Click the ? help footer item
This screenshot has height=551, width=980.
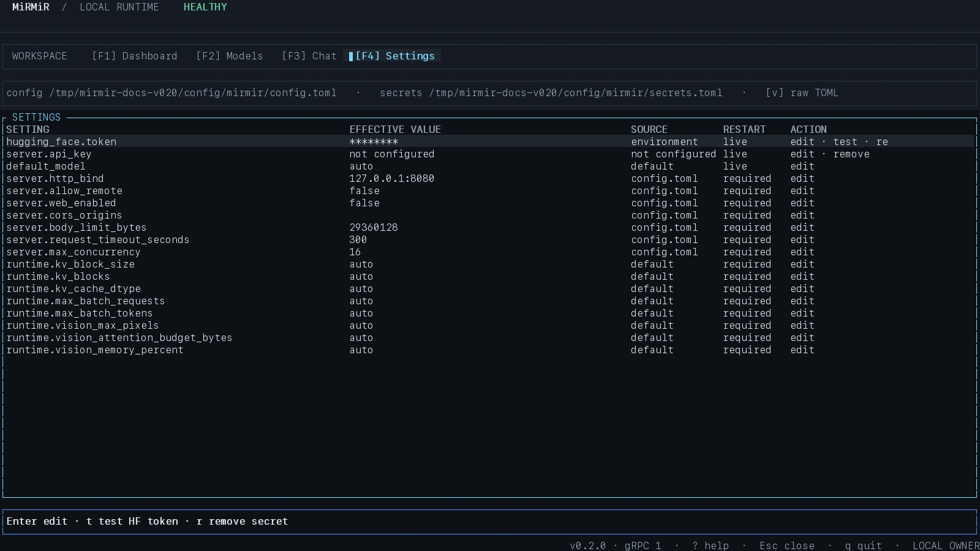710,545
